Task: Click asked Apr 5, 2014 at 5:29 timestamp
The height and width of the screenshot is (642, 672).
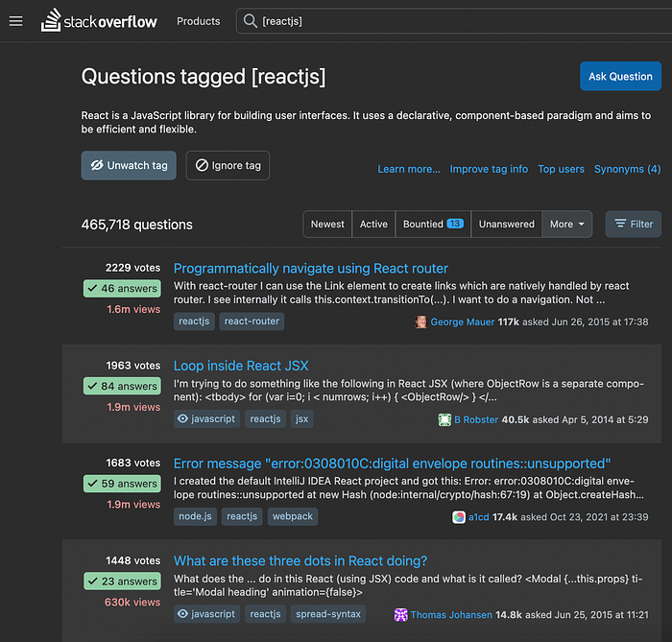Action: click(x=590, y=419)
